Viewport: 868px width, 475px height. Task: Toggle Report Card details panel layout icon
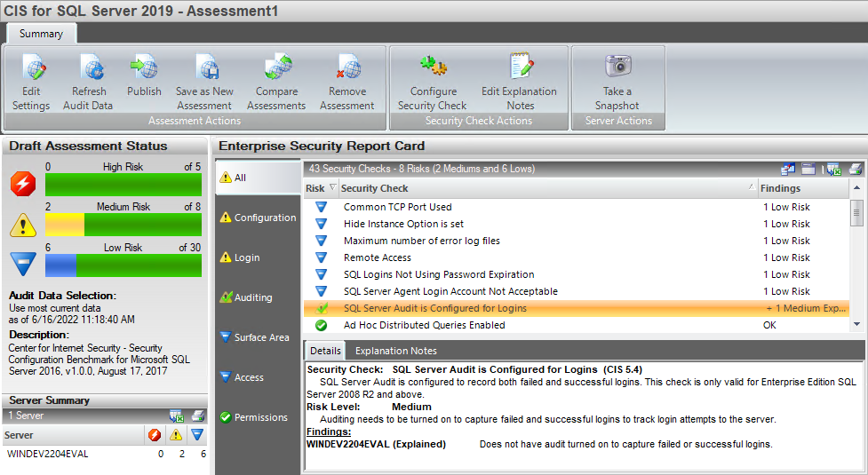(808, 169)
